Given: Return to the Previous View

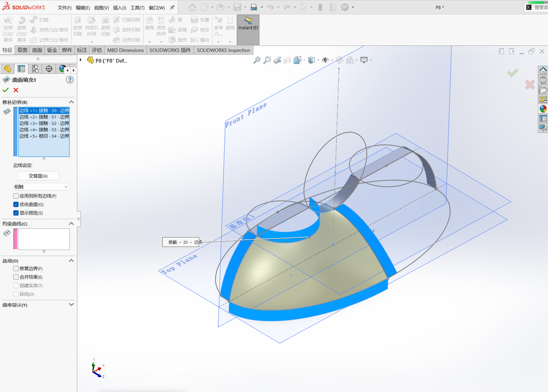Looking at the screenshot, I should (x=277, y=60).
